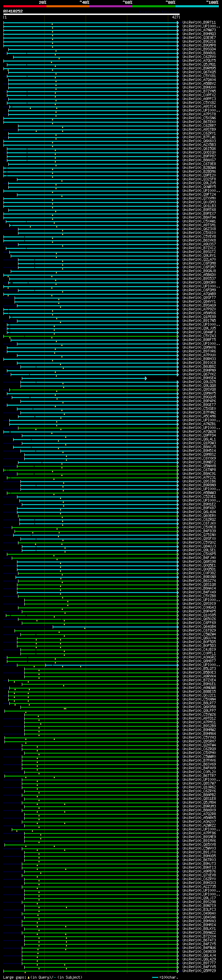222x980 pixels.
Task: Open hit UniRef100_B9RT11
Action: (199, 23)
